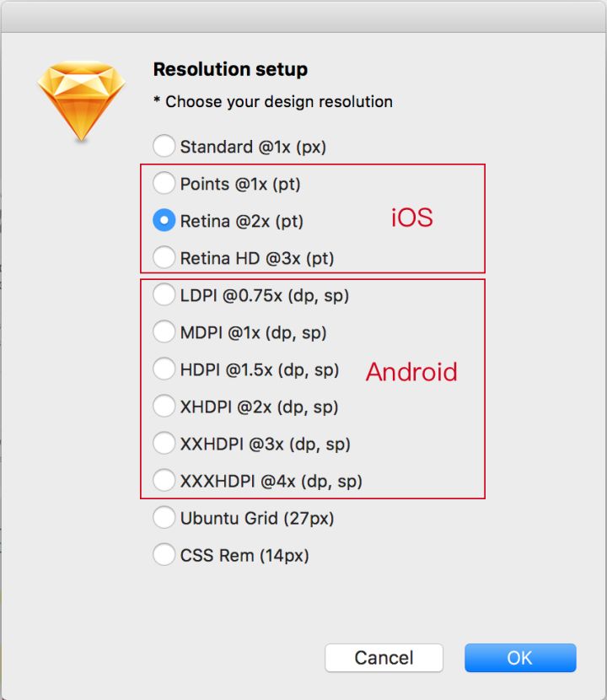Click the Sketch diamond app icon
The image size is (607, 700).
tap(81, 100)
